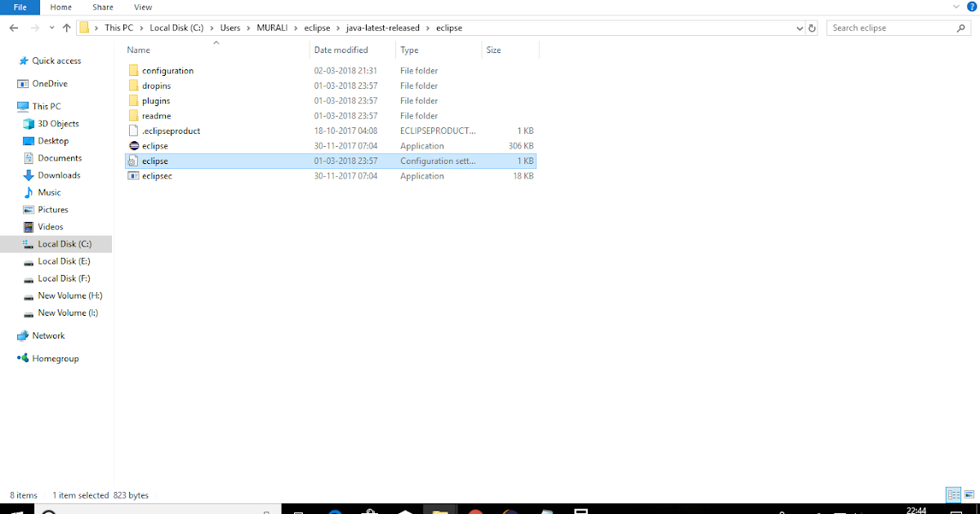The height and width of the screenshot is (514, 980).
Task: Click the eclipse configuration settings file icon
Action: point(134,162)
